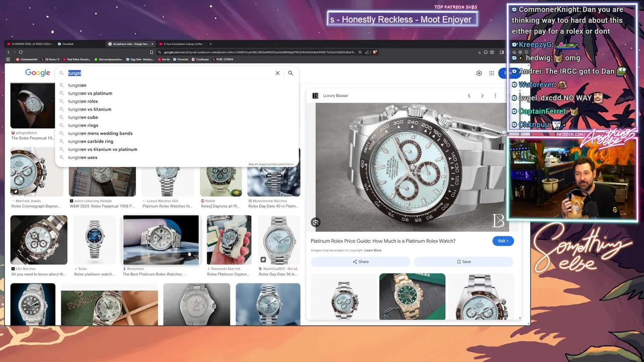The width and height of the screenshot is (644, 362).
Task: Open the extensions puzzle icon in the toolbar
Action: (486, 52)
